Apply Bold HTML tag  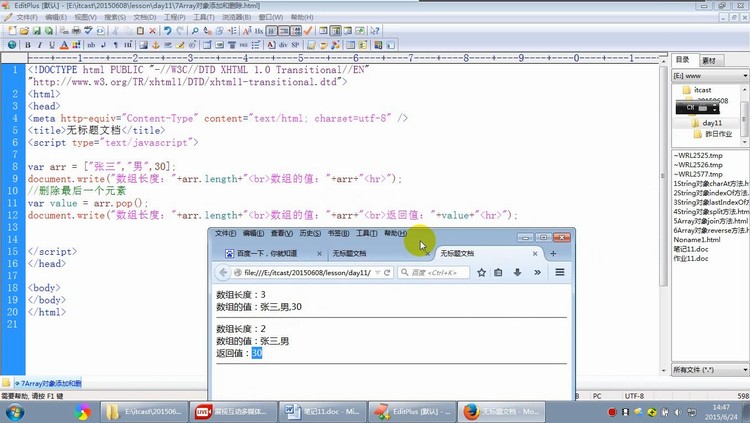click(28, 45)
